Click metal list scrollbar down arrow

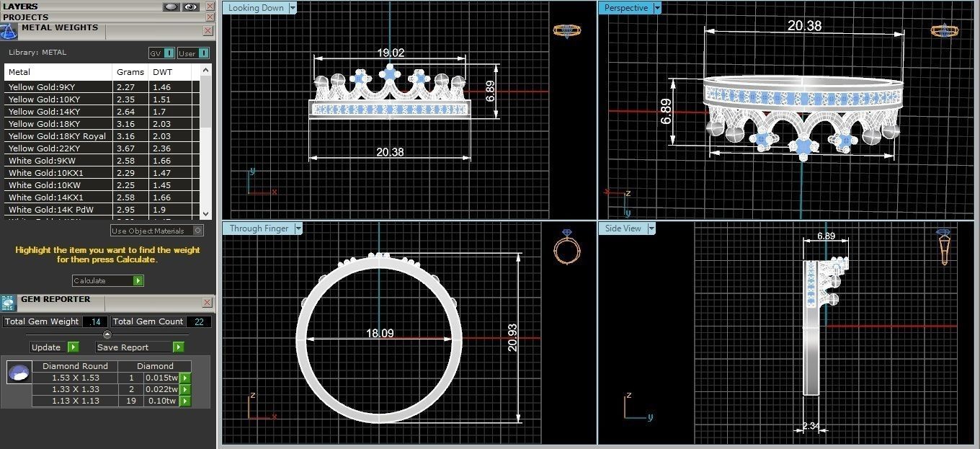(x=206, y=213)
